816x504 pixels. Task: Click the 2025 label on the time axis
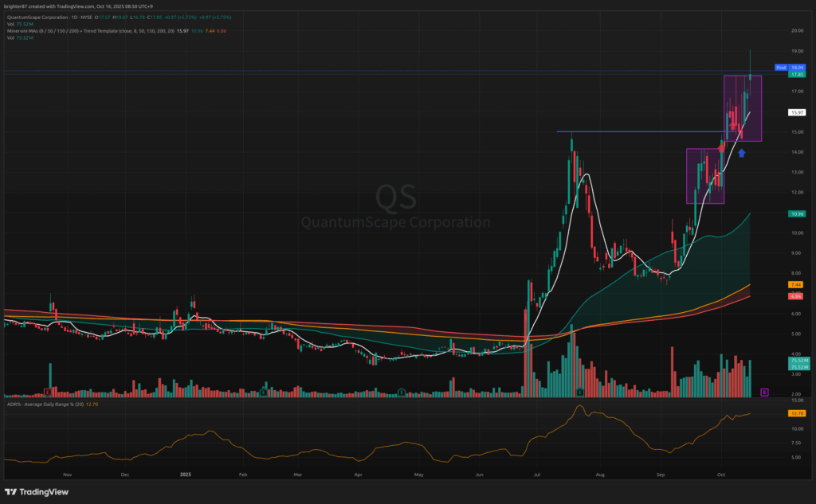(x=185, y=473)
